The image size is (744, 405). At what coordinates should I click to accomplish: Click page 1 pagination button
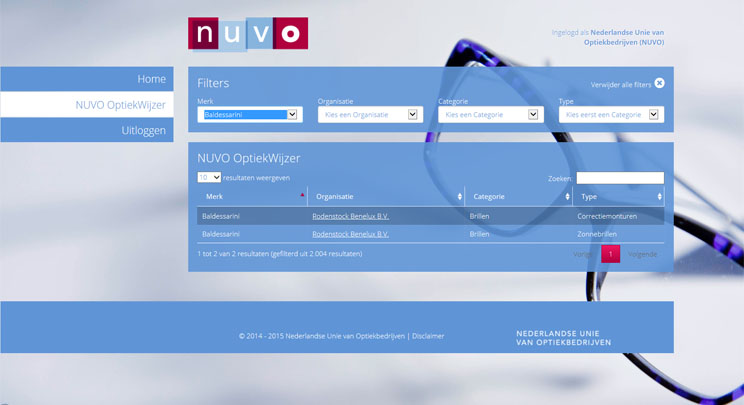610,254
